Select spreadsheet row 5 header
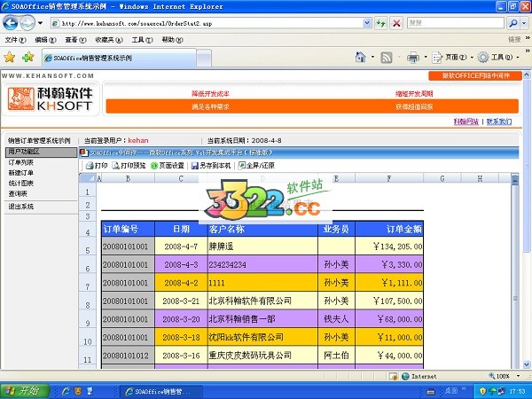Screen dimensions: 532x399 [x=88, y=246]
